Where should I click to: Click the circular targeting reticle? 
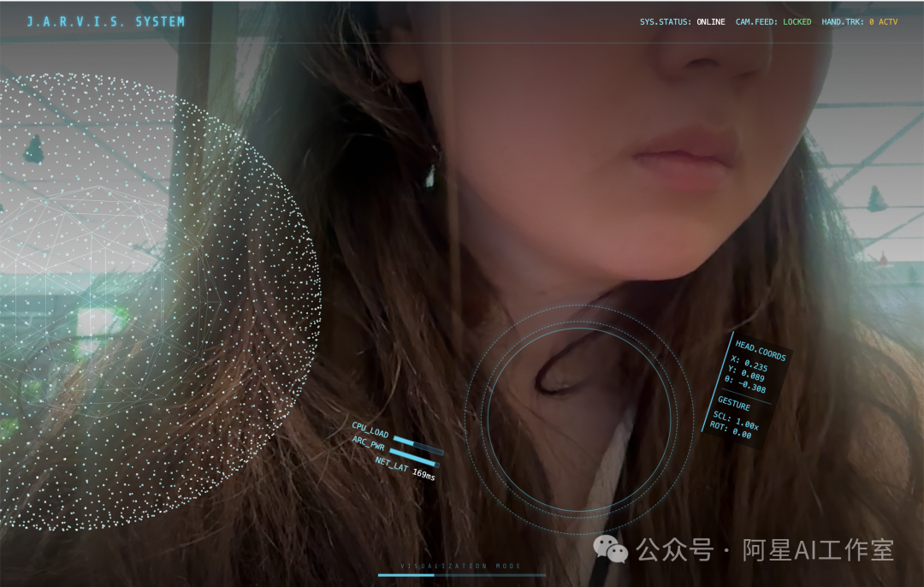coord(580,419)
